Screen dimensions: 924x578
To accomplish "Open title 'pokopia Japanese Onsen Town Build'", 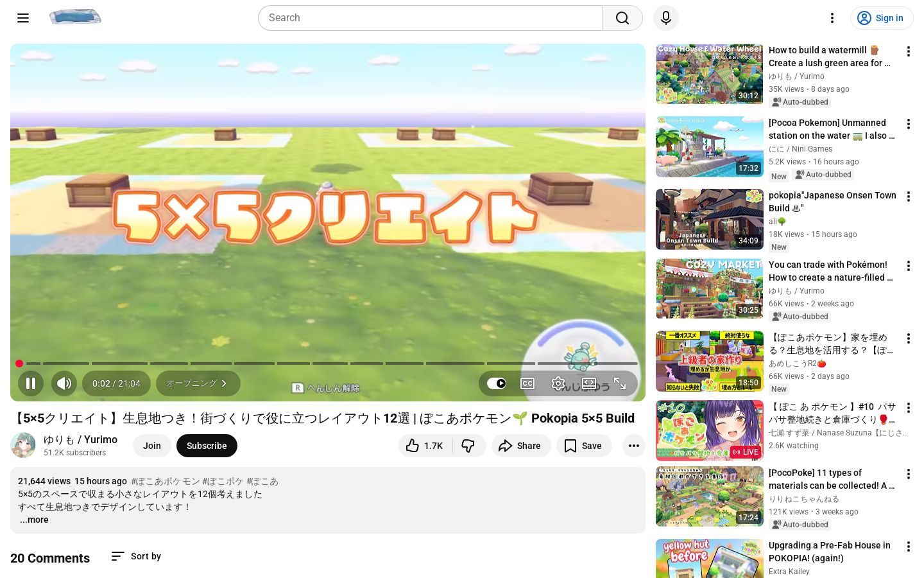I will coord(832,202).
